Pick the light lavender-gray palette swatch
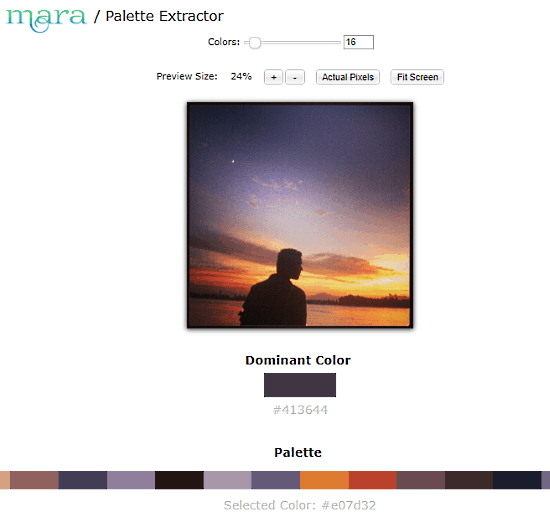Screen dimensions: 550x523 pos(227,480)
